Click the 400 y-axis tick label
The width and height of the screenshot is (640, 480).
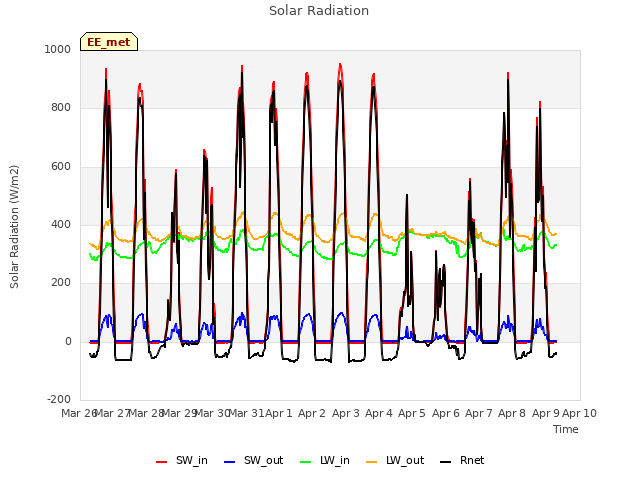pyautogui.click(x=61, y=224)
